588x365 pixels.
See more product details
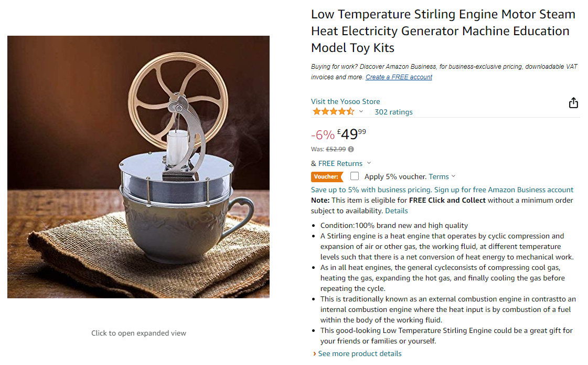click(x=360, y=353)
